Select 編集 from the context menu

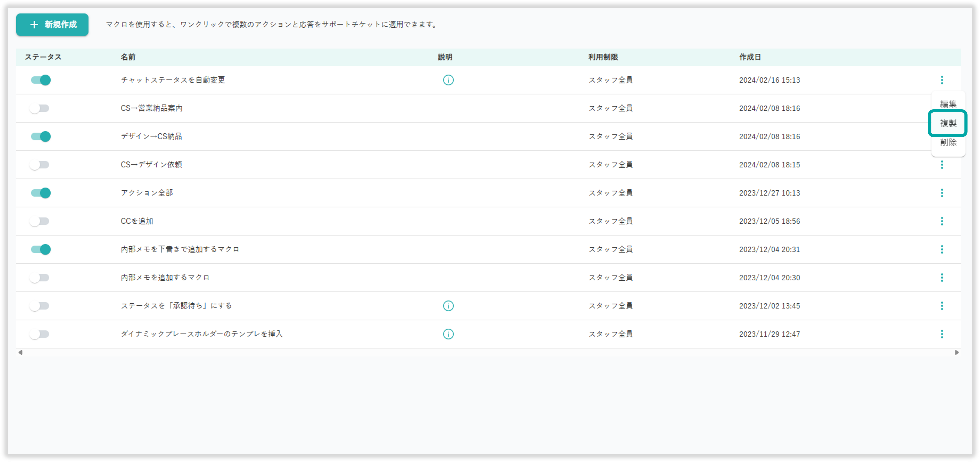948,104
